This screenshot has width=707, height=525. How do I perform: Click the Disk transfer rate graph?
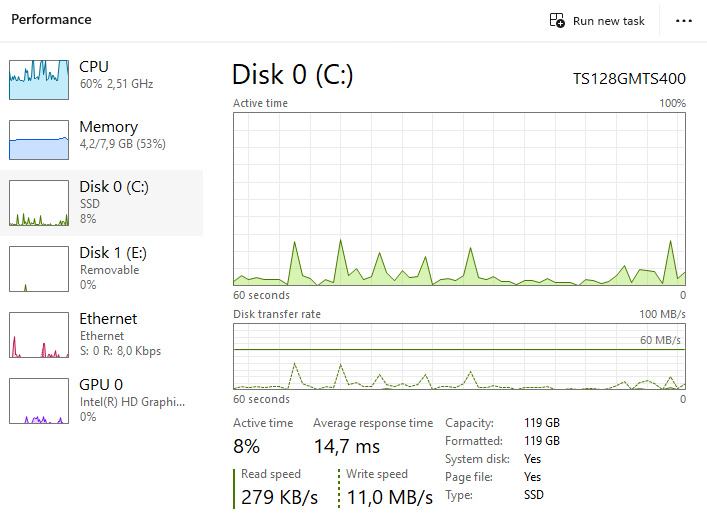pos(459,356)
